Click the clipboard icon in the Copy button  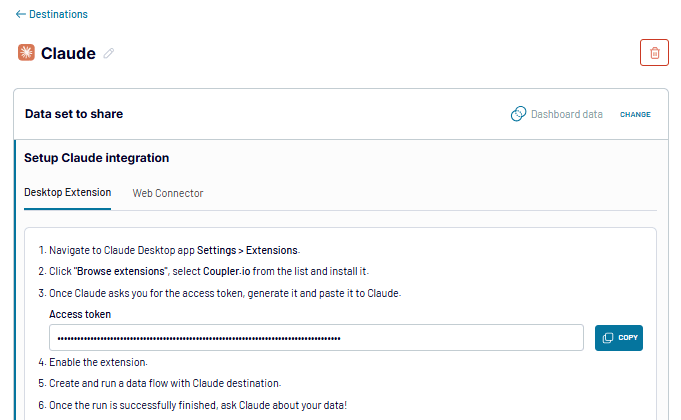(x=608, y=338)
